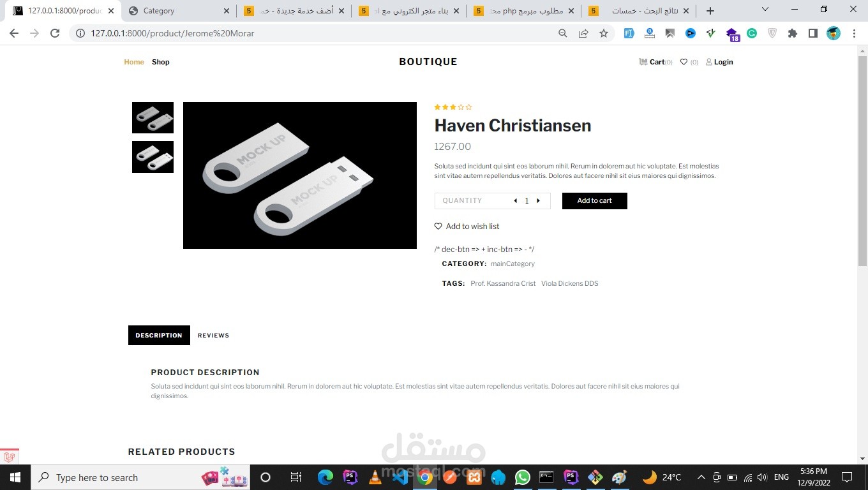This screenshot has width=868, height=490.
Task: Open the Chrome extensions puzzle icon
Action: 793,33
